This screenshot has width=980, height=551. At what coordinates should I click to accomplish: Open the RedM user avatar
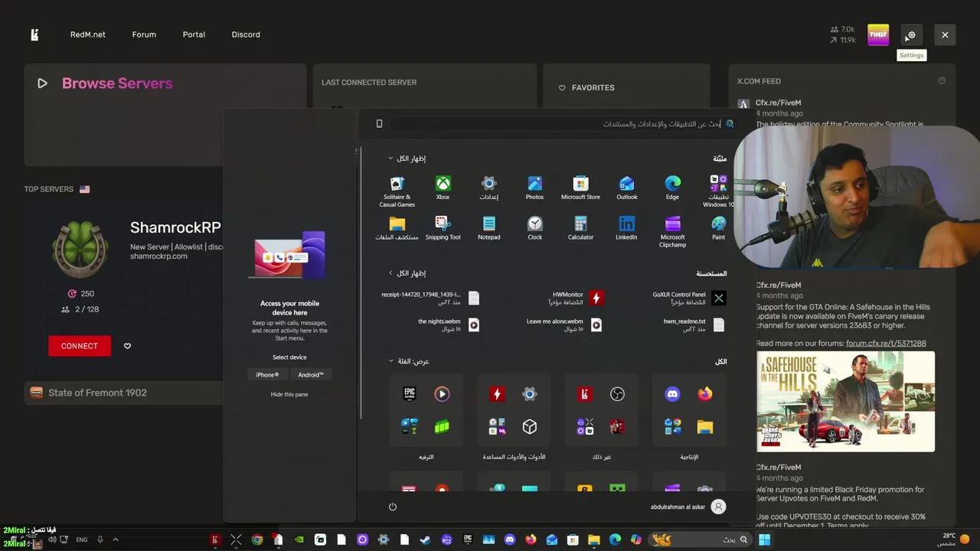[878, 34]
